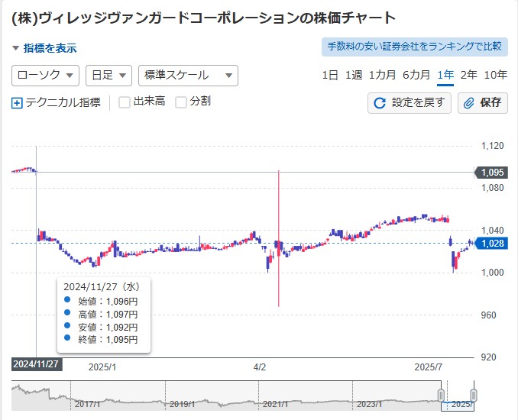Viewport: 518px width, 420px height.
Task: Click the 1,120 y-axis label
Action: coord(493,146)
